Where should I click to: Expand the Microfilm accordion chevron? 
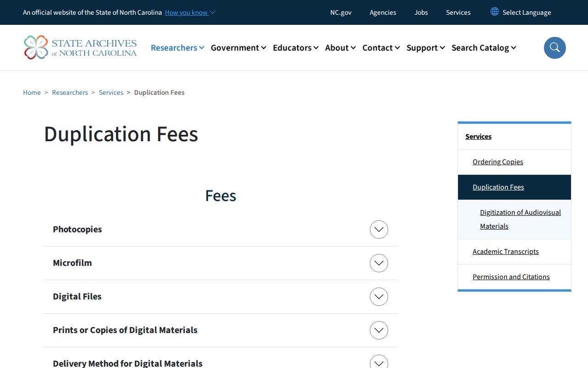[x=379, y=263]
